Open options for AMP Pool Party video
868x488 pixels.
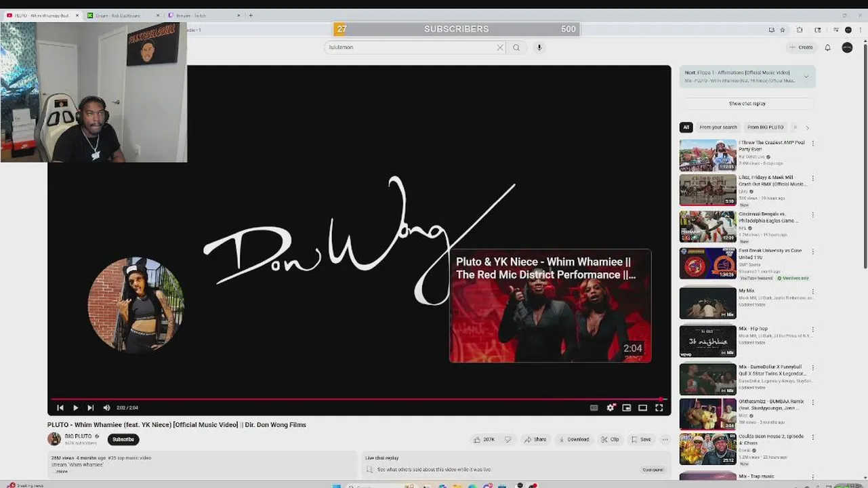[x=812, y=144]
